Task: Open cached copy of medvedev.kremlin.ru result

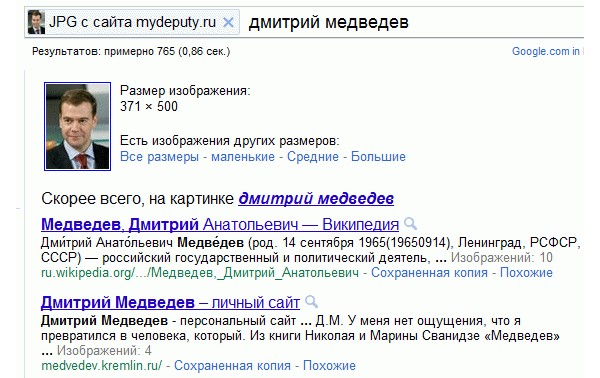Action: [x=232, y=366]
